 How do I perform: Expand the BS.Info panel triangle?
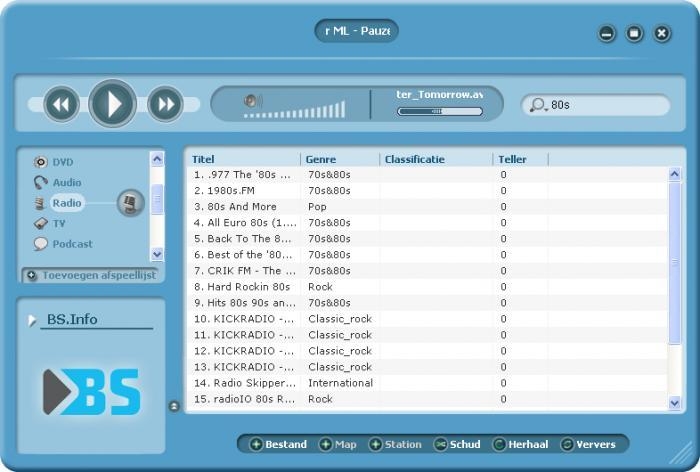[x=32, y=320]
